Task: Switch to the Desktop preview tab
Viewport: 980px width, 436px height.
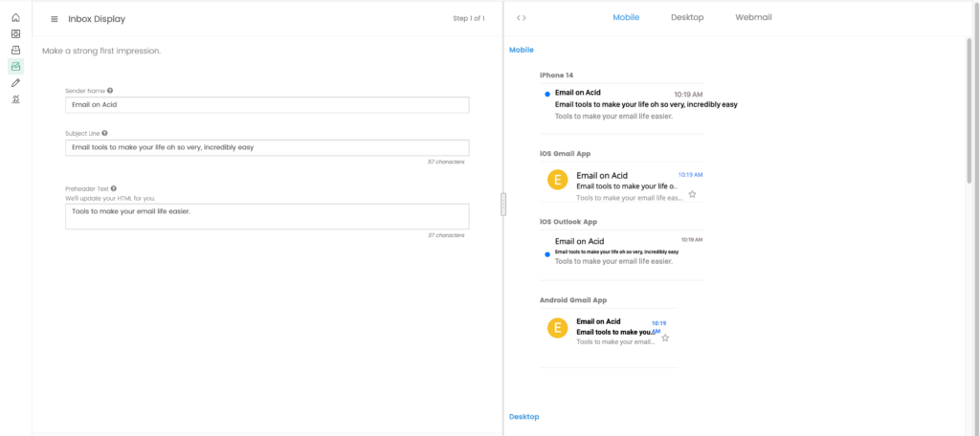Action: (687, 17)
